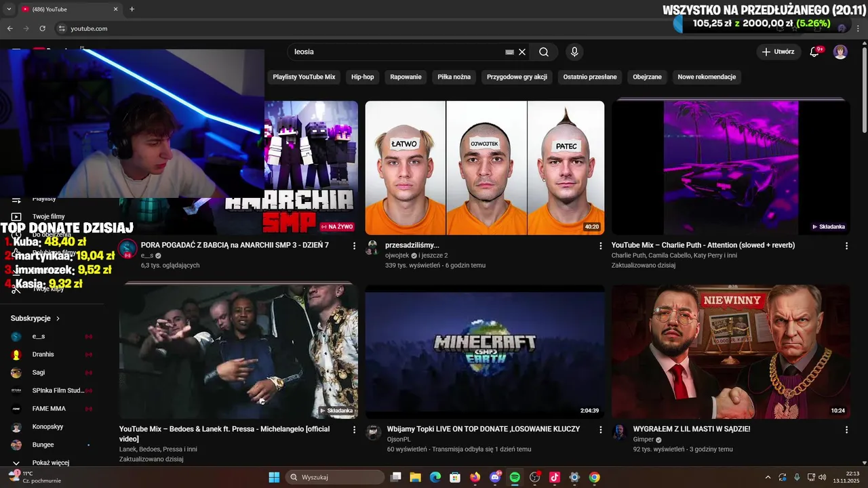Open the notifications bell
The width and height of the screenshot is (868, 488).
click(x=815, y=52)
